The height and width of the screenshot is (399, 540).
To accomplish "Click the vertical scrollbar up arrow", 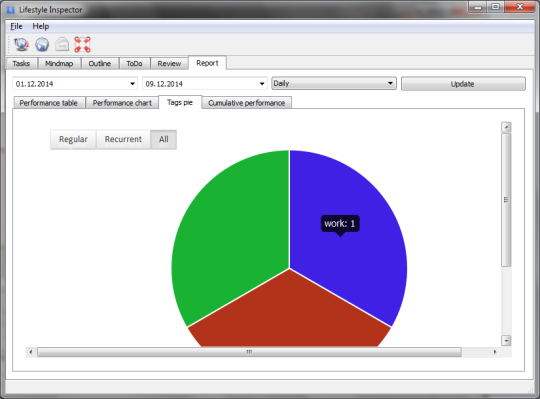I will tap(506, 127).
